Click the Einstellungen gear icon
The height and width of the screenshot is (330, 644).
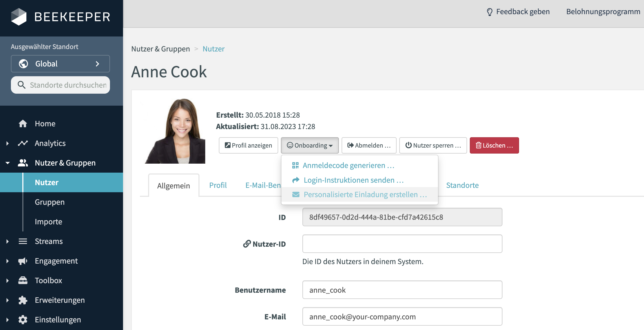(x=23, y=319)
